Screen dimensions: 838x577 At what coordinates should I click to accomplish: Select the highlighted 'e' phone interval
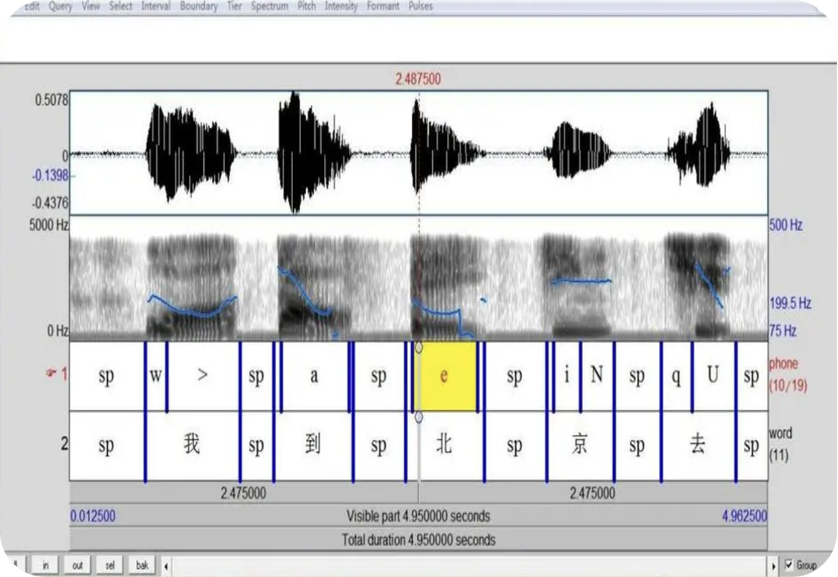[445, 376]
